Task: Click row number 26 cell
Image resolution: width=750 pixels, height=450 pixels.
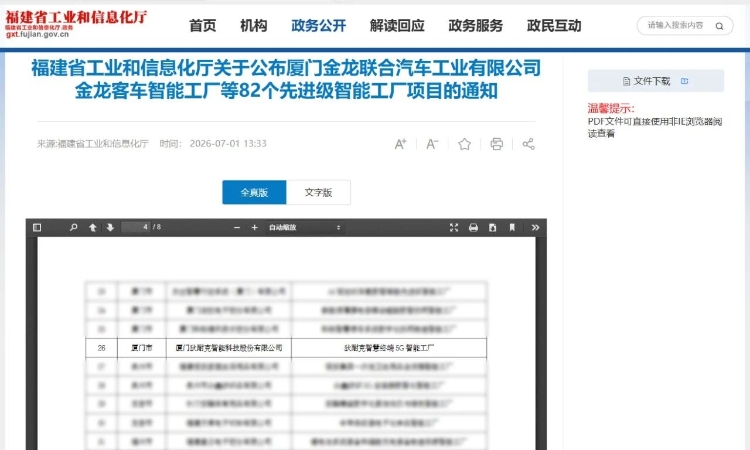Action: pyautogui.click(x=101, y=348)
